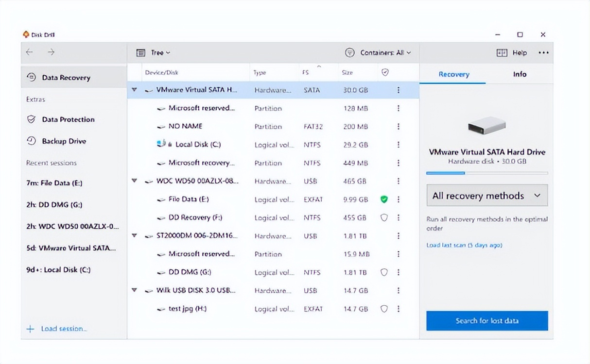The width and height of the screenshot is (590, 364).
Task: Click the Local Disk (C:) Windows drive icon
Action: click(161, 144)
